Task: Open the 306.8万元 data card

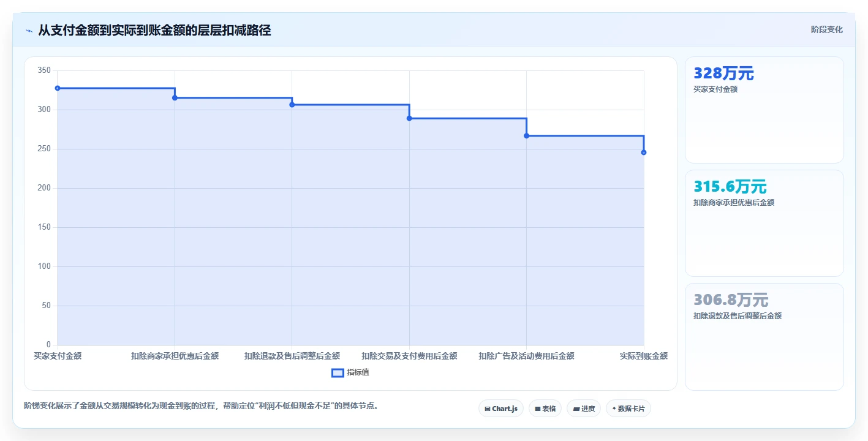Action: pyautogui.click(x=764, y=337)
